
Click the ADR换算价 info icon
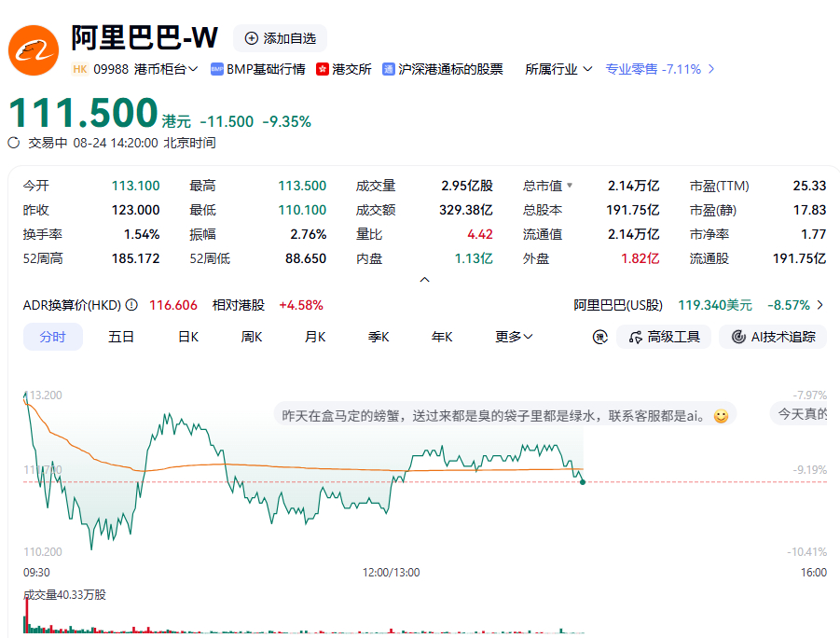131,305
